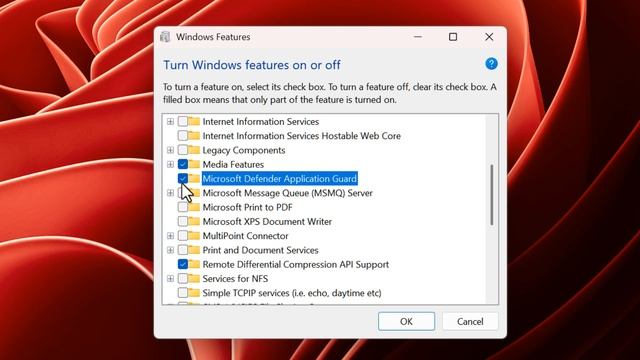Close the Windows Features dialog
This screenshot has height=360, width=640.
(489, 37)
